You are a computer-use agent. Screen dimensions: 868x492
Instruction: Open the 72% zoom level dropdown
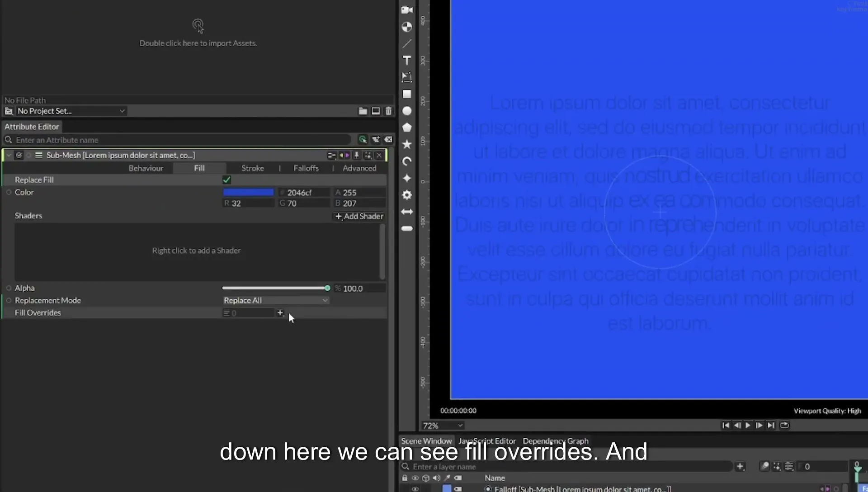tap(443, 426)
